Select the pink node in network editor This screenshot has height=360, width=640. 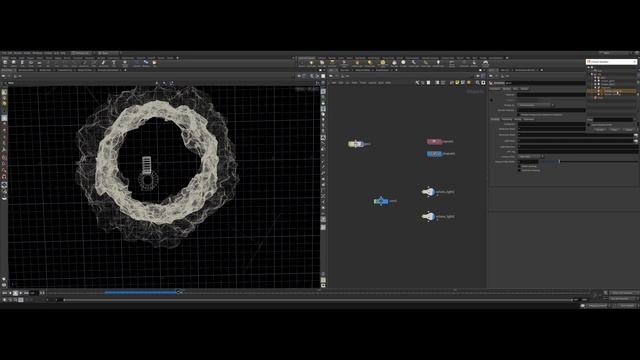(x=435, y=141)
